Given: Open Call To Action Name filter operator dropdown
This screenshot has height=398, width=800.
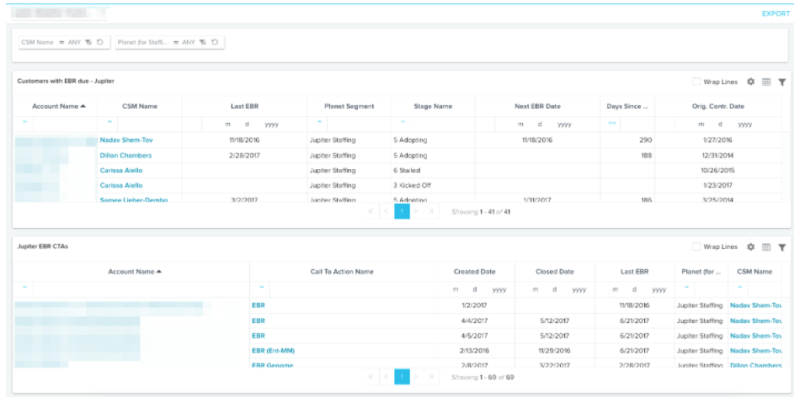Looking at the screenshot, I should (x=261, y=287).
